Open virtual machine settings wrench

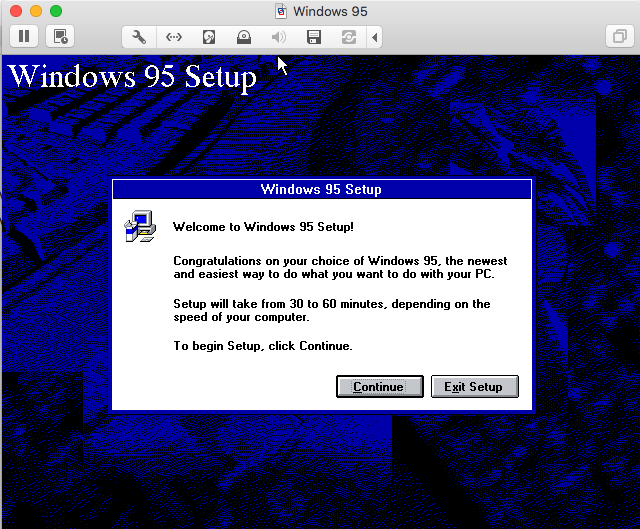click(140, 37)
